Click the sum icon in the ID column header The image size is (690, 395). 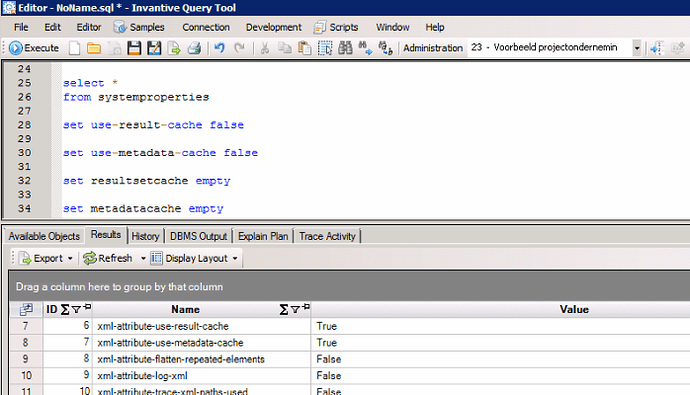tap(65, 310)
